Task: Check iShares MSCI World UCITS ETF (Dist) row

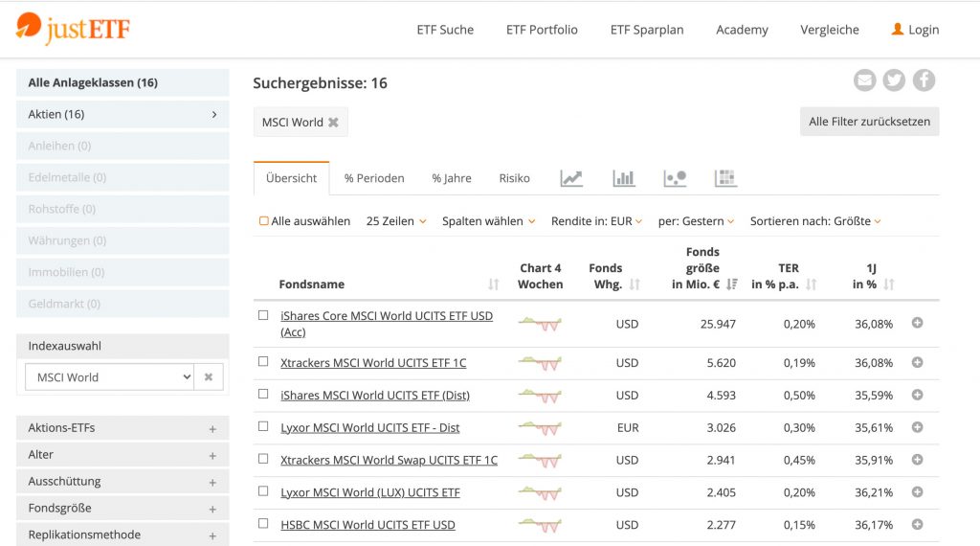Action: pos(263,394)
